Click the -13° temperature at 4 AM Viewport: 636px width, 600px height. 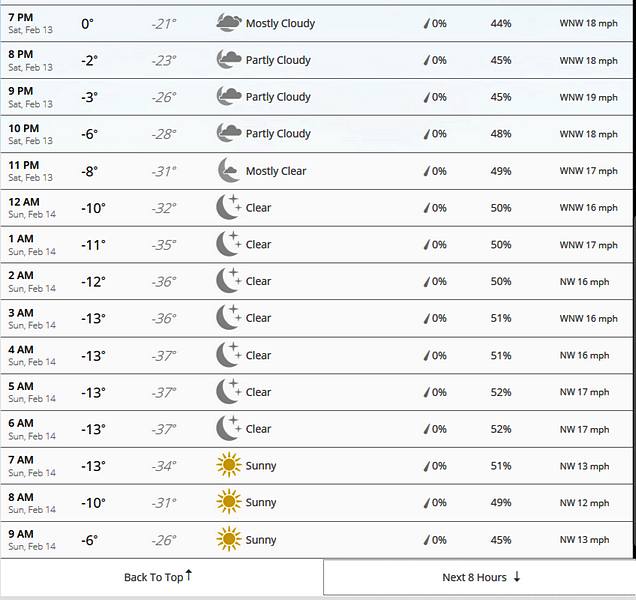click(93, 355)
